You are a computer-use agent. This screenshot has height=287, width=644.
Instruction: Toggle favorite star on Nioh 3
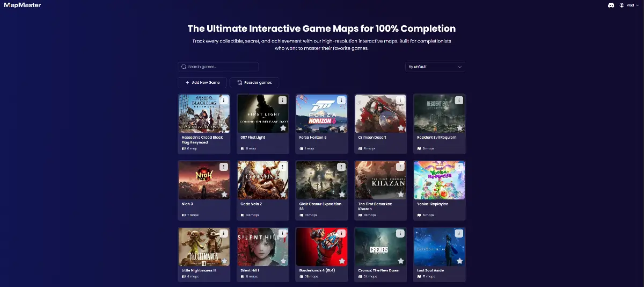[x=224, y=195]
